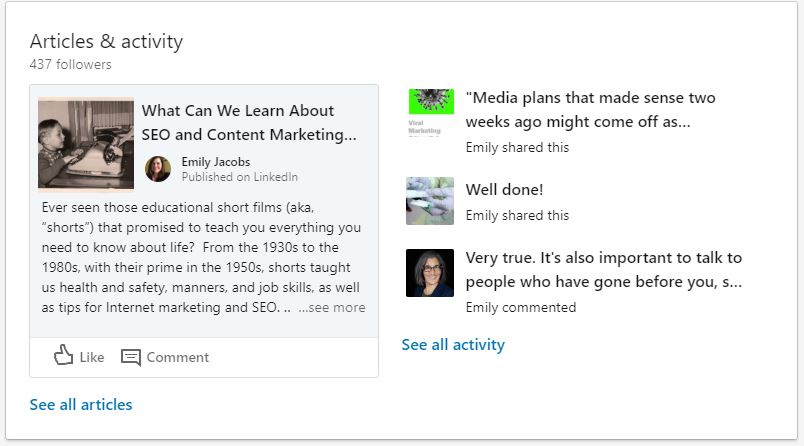Open the Viral Marketing post thumbnail

(431, 114)
